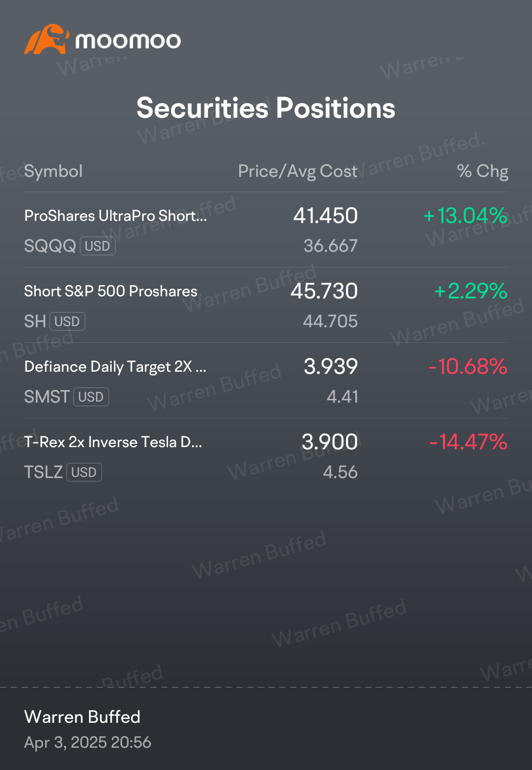Click the -14.47% change value
The image size is (532, 770).
coord(468,442)
